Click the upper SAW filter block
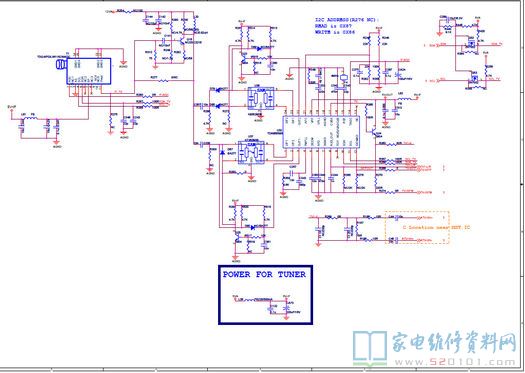This screenshot has width=525, height=373. tap(260, 98)
